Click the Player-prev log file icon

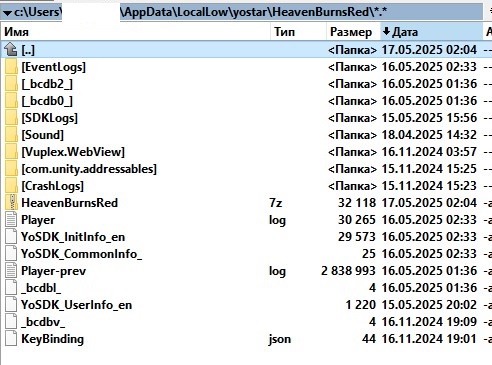11,271
